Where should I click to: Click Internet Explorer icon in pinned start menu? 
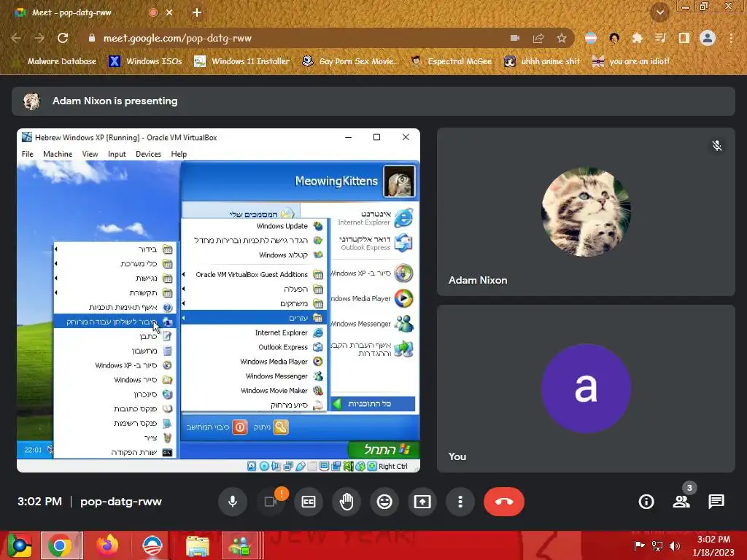pyautogui.click(x=404, y=218)
